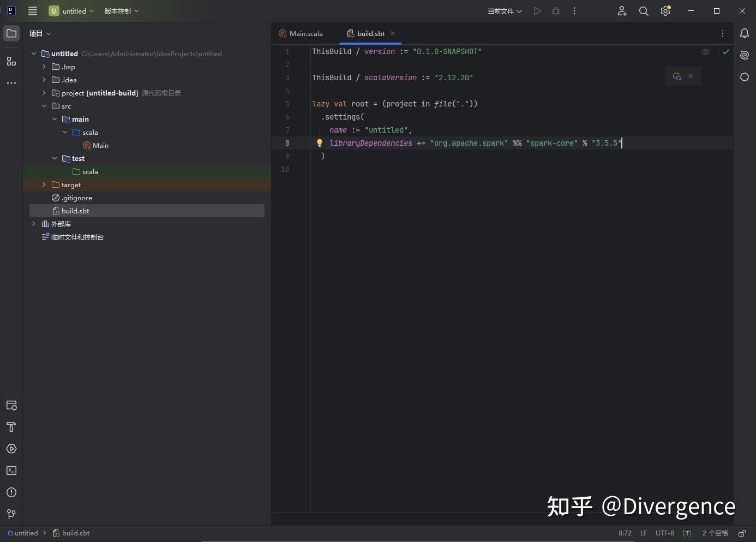Open the 当前文件 run configuration dropdown

[503, 11]
